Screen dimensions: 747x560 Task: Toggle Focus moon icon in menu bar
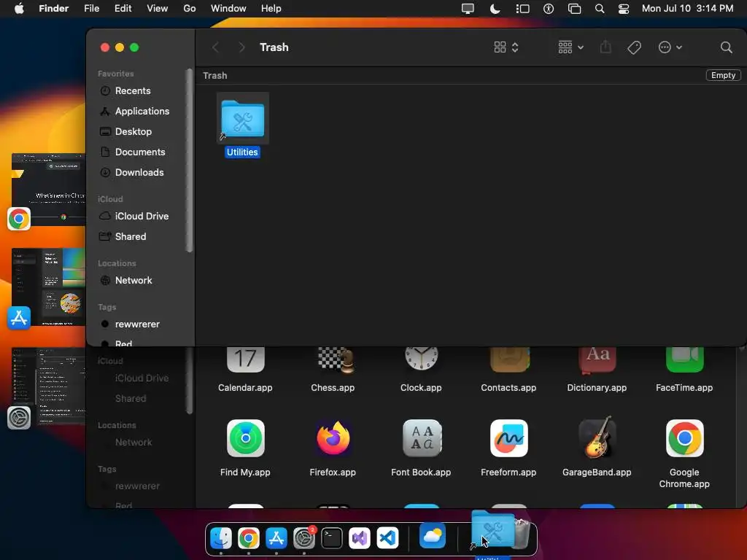tap(495, 9)
